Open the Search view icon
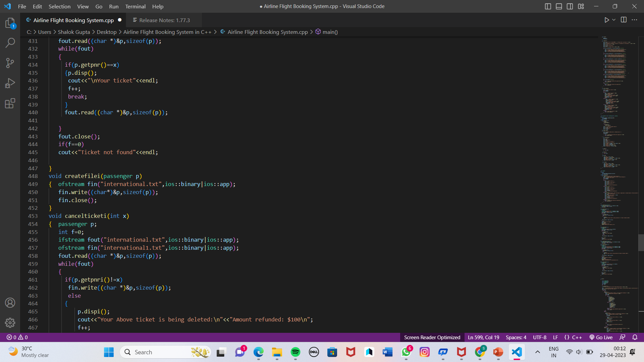644x362 pixels. (x=10, y=43)
